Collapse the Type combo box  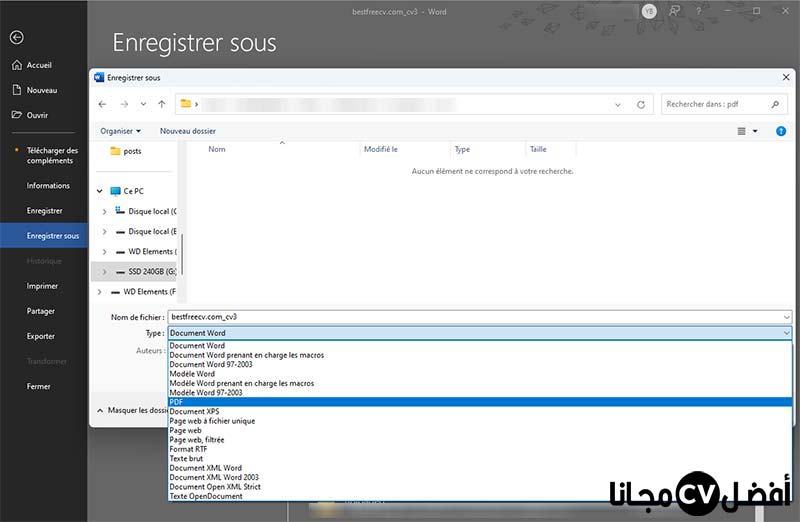(786, 333)
